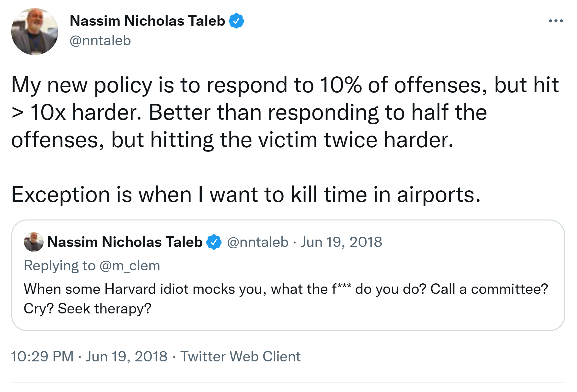Open the "Twitter Web Client" source label
This screenshot has height=392, width=577.
[240, 357]
